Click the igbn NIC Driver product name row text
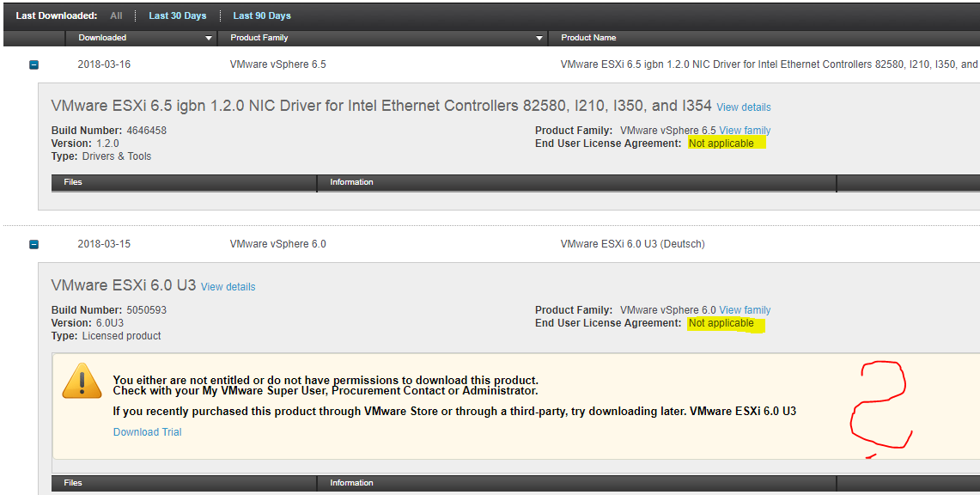980x495 pixels. tap(770, 64)
